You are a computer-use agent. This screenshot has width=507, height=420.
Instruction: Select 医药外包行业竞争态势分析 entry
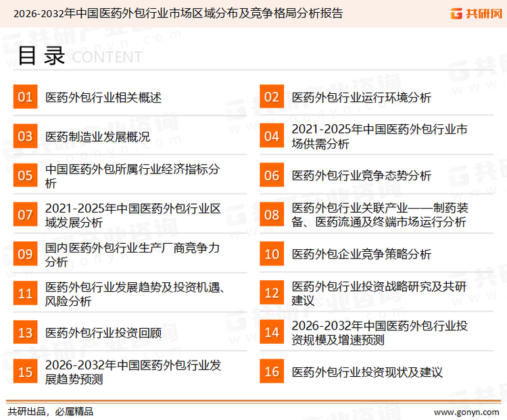(361, 176)
